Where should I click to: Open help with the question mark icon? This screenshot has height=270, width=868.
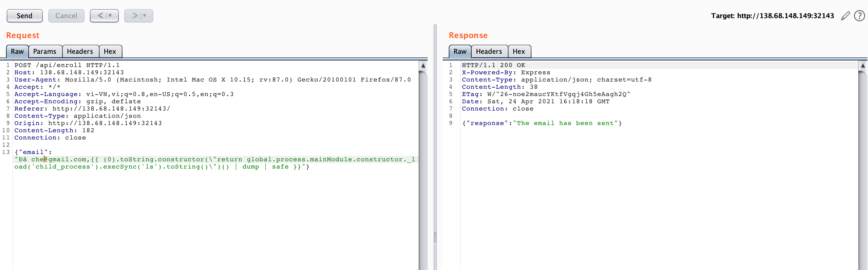coord(860,16)
